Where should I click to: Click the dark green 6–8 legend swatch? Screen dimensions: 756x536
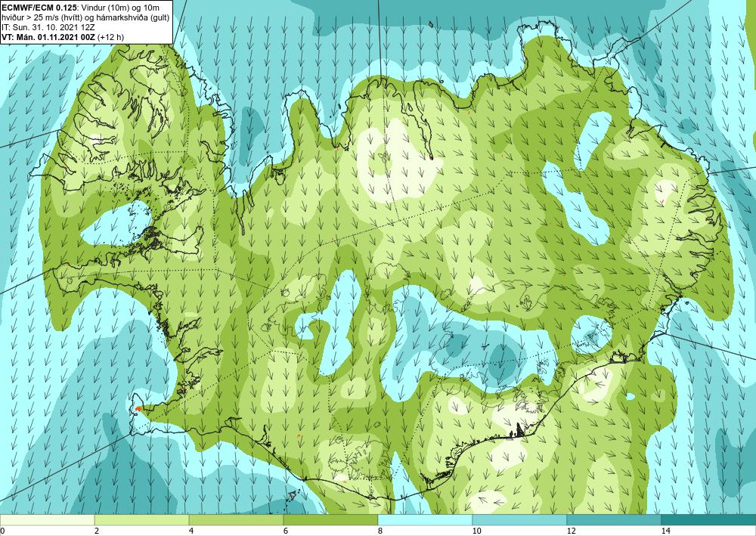click(331, 519)
